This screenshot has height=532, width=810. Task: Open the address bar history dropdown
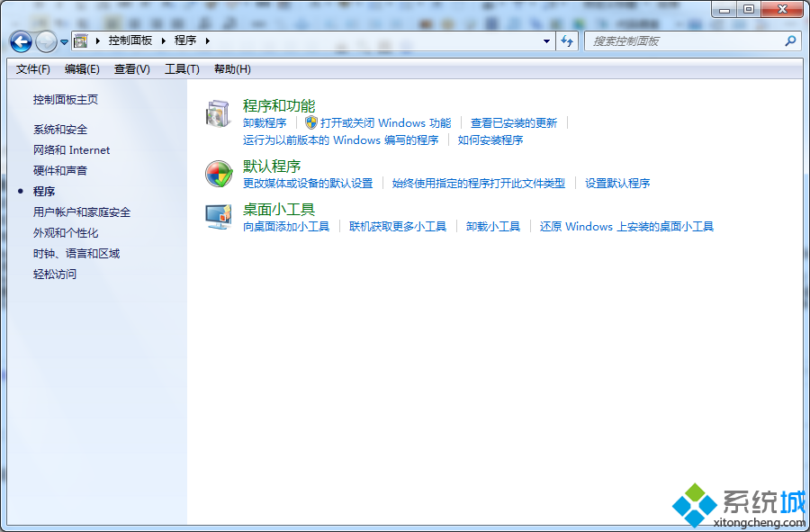546,41
